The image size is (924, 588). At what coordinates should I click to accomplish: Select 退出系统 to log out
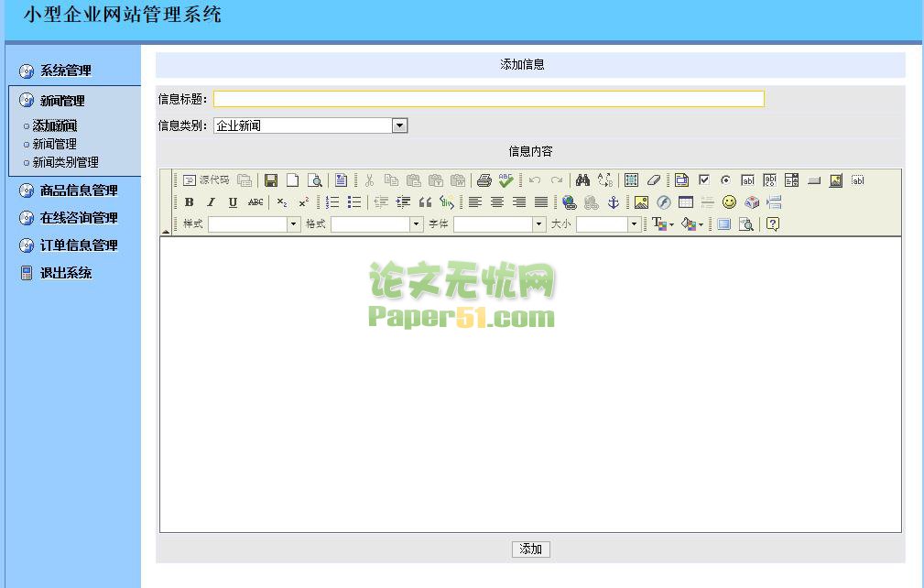pos(65,273)
